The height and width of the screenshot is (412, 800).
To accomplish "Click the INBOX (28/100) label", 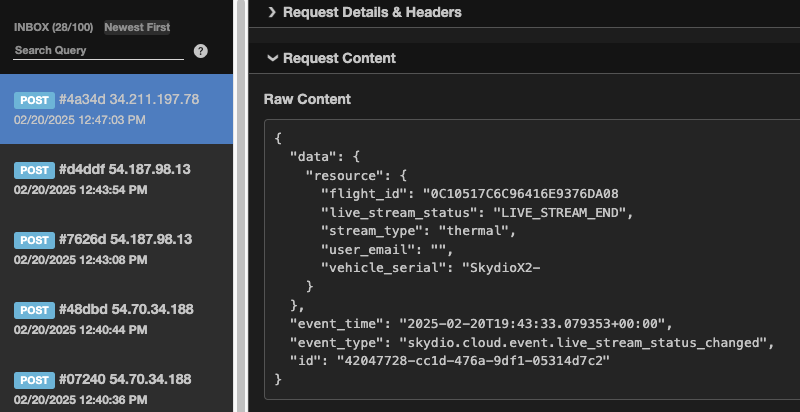I will (54, 28).
